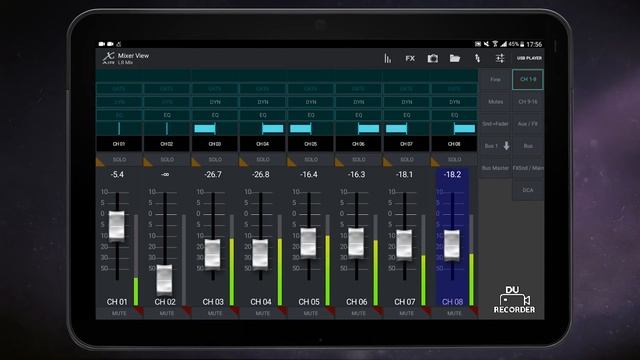Solo channel CH 01
Image resolution: width=640 pixels, height=360 pixels.
click(x=119, y=160)
